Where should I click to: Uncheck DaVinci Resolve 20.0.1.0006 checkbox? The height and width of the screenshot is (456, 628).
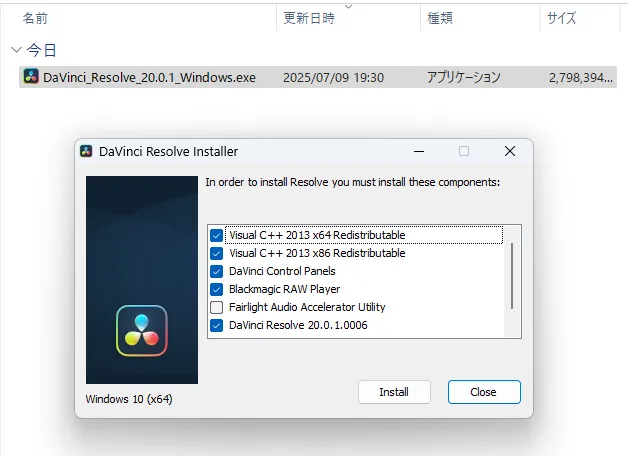pos(217,325)
